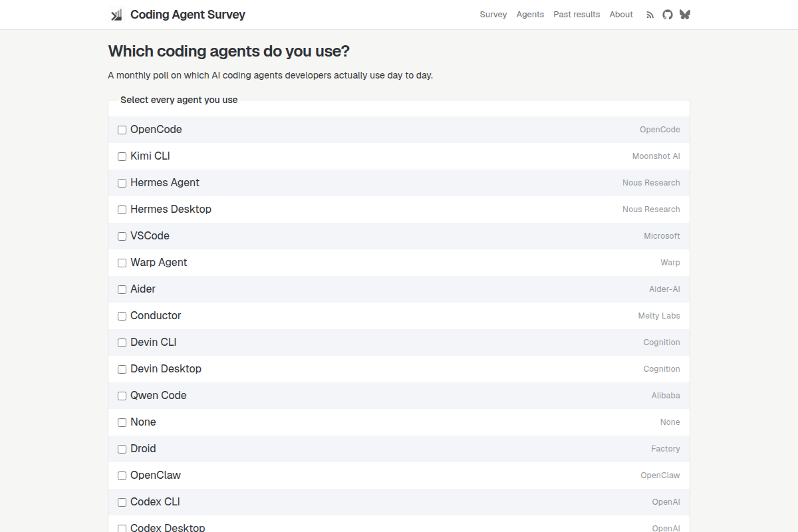Check the OpenCode checkbox
The image size is (798, 532).
pyautogui.click(x=122, y=130)
